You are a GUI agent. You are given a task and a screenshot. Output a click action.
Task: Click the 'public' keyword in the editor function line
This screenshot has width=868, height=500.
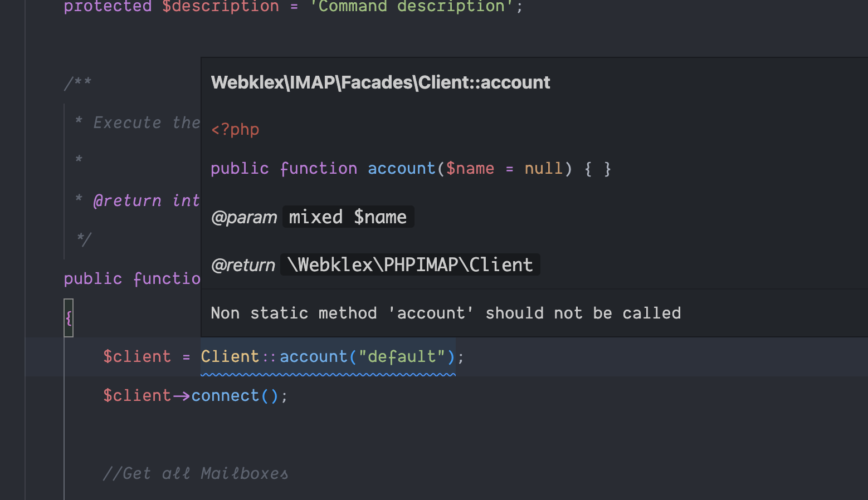92,278
